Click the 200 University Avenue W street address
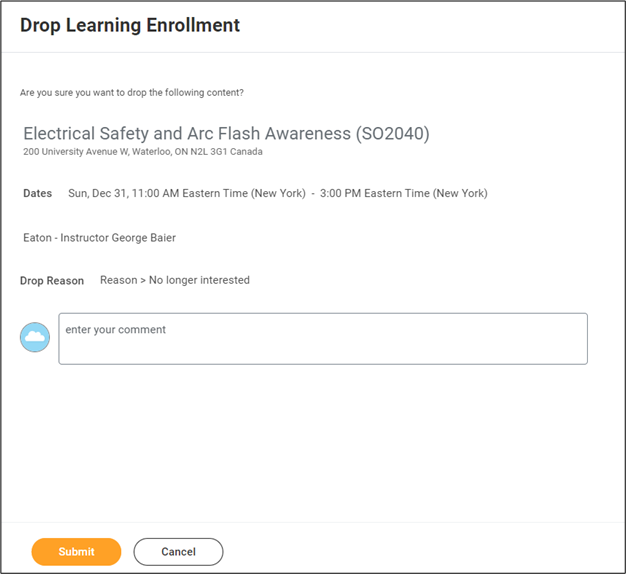This screenshot has height=574, width=626. click(76, 152)
